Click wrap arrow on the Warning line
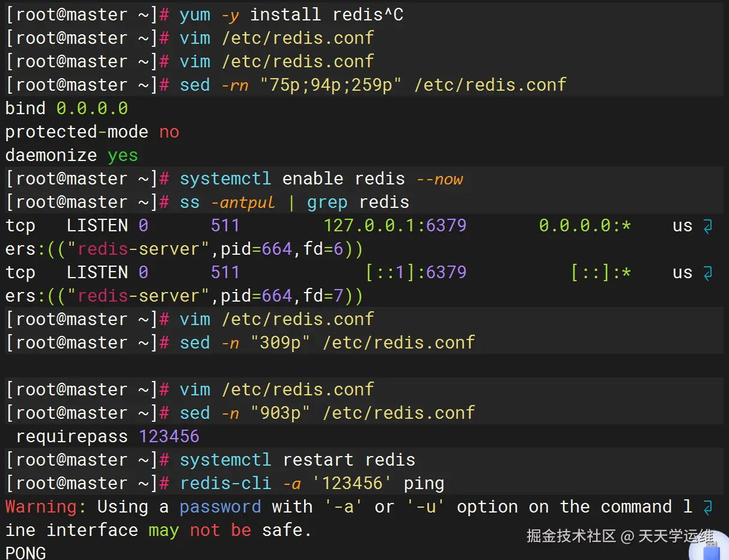The width and height of the screenshot is (729, 560). click(x=707, y=508)
